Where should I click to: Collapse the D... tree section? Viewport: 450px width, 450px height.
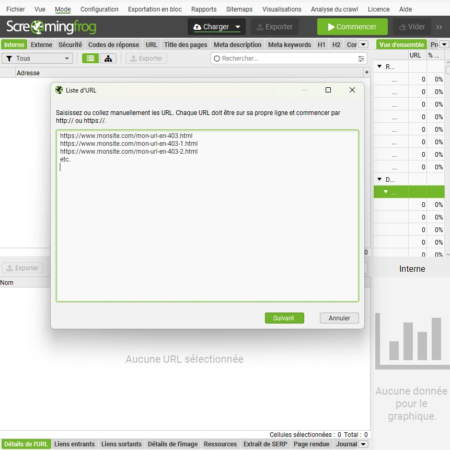[379, 179]
